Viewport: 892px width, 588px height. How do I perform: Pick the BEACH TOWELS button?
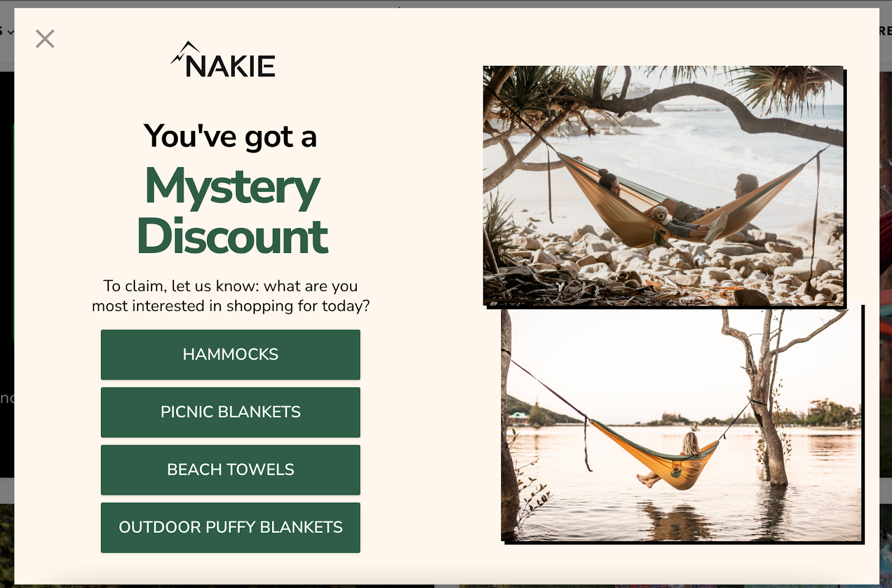click(230, 470)
